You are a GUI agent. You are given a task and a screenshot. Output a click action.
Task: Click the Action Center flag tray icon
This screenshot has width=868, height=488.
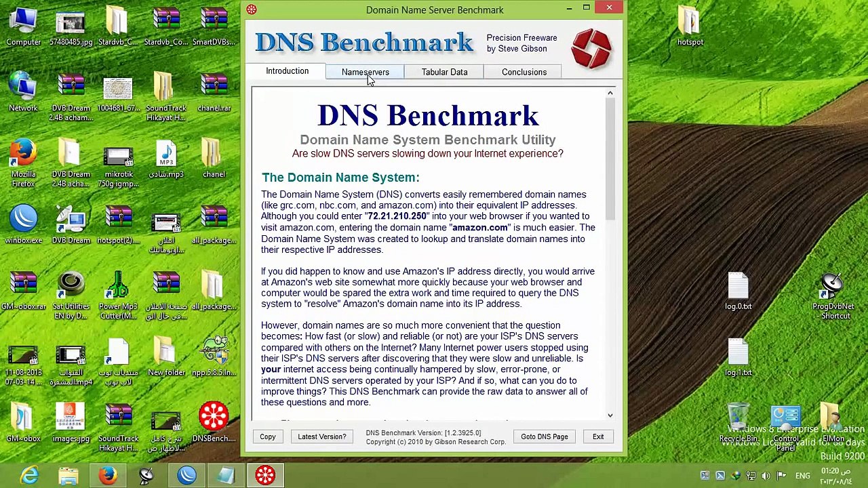point(782,476)
